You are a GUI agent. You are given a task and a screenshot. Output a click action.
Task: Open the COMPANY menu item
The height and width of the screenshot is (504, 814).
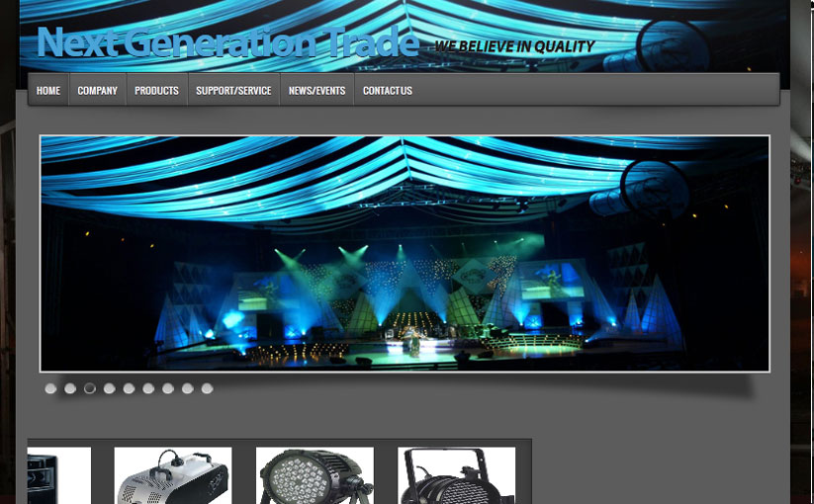(97, 90)
